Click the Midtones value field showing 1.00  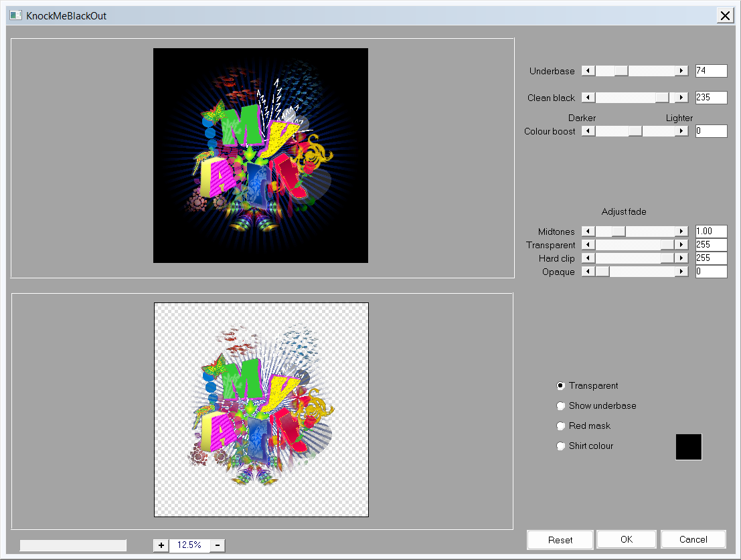coord(712,231)
